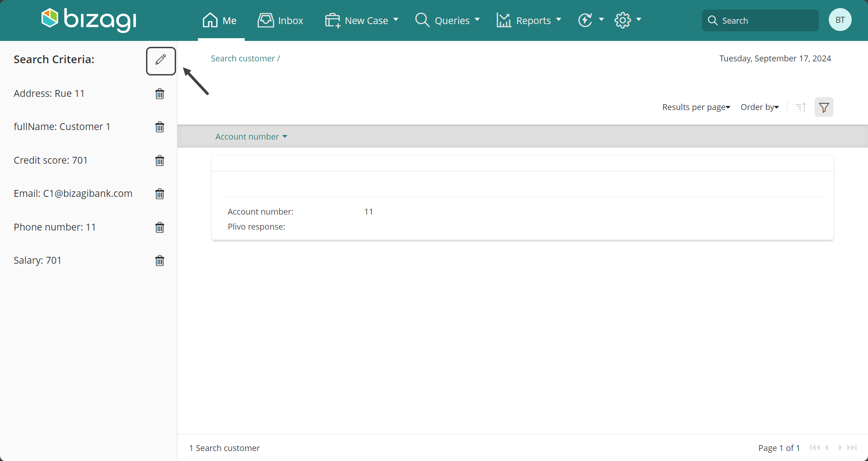Expand the Order by dropdown
Image resolution: width=868 pixels, height=461 pixels.
click(x=760, y=107)
